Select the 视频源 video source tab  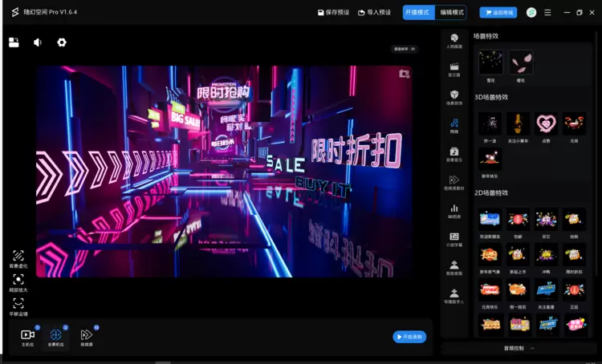coord(86,337)
